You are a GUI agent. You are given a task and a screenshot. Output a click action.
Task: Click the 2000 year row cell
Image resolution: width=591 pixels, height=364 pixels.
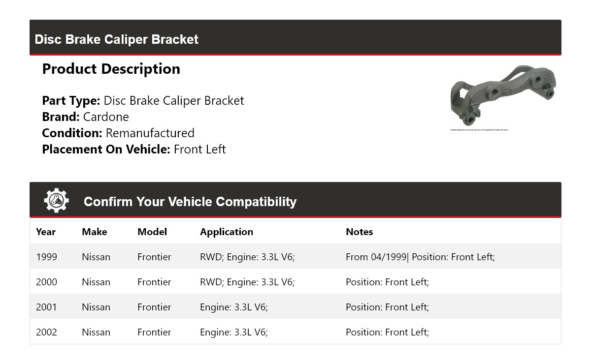pyautogui.click(x=46, y=282)
